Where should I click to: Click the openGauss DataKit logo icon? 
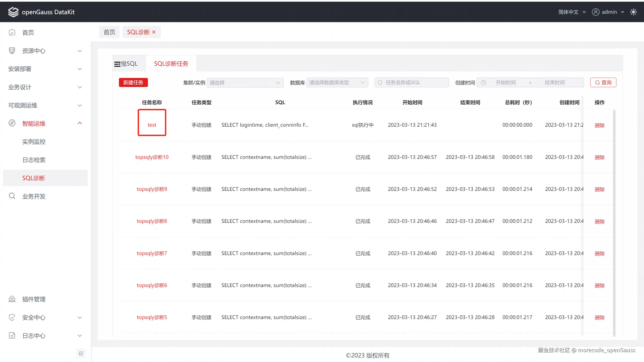pos(13,12)
